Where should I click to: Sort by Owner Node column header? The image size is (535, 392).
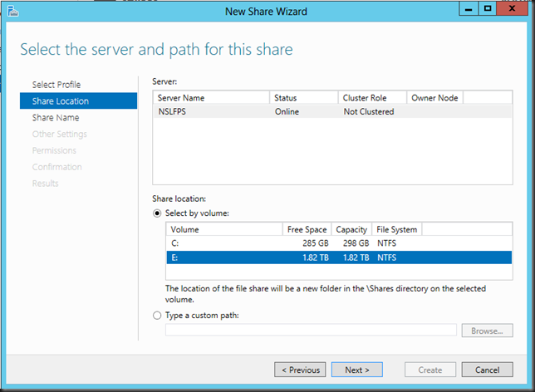click(434, 98)
